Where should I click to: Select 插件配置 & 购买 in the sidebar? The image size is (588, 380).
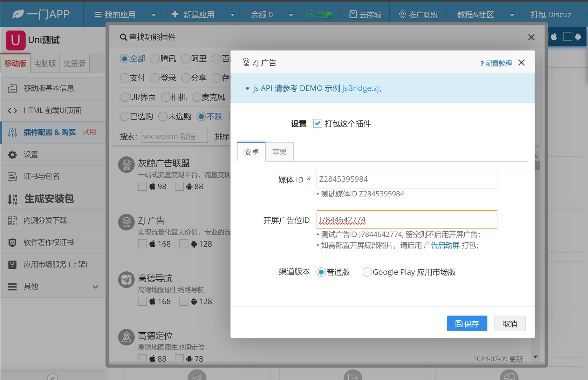[x=53, y=132]
